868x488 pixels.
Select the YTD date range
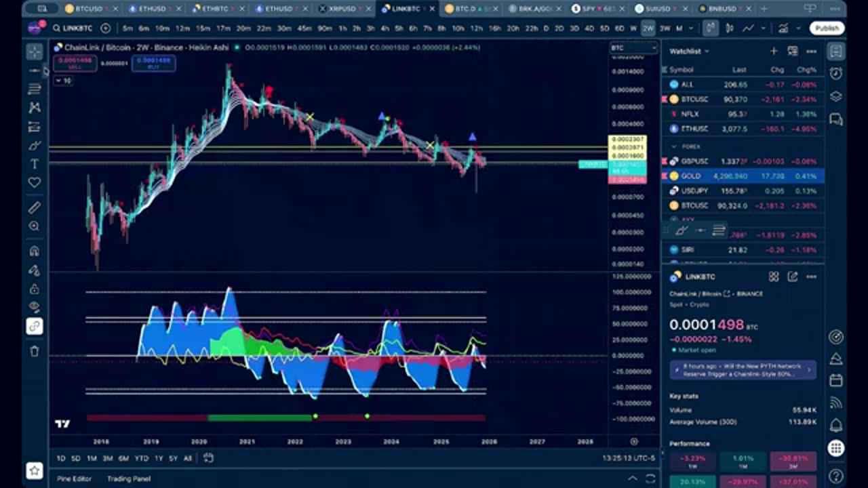coord(141,458)
